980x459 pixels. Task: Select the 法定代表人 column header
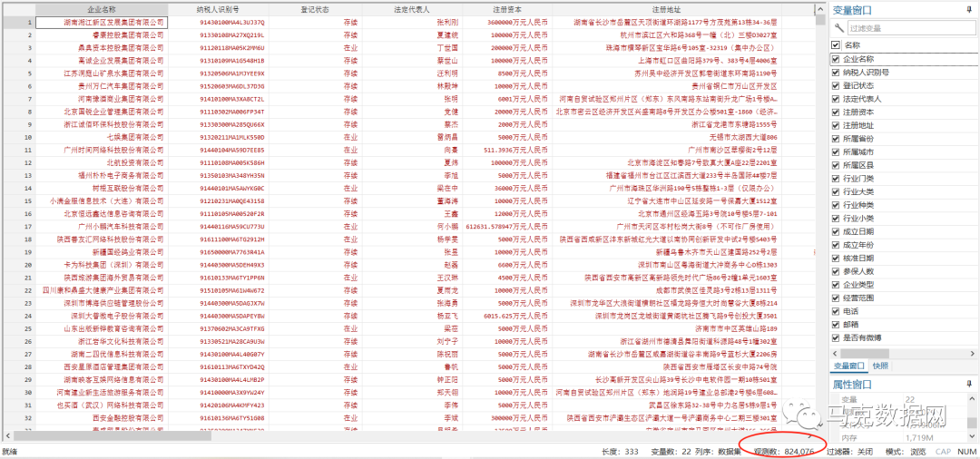point(411,10)
